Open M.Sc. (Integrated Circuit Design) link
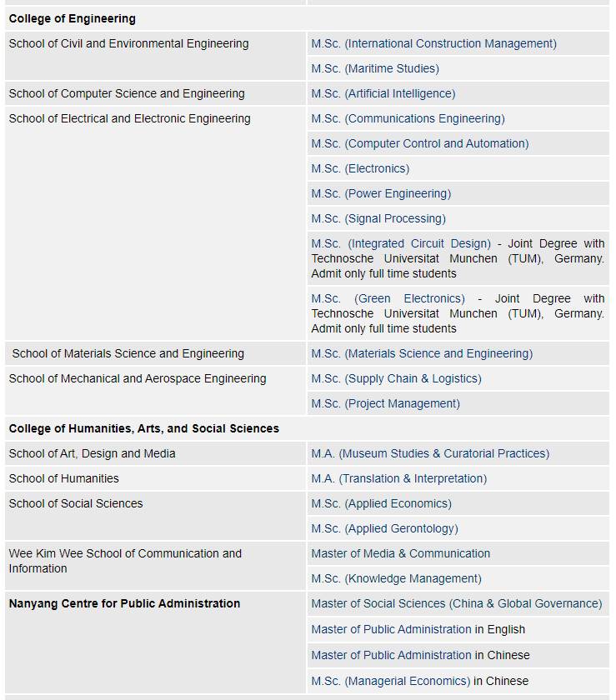Viewport: 616px width, 700px height. point(401,243)
